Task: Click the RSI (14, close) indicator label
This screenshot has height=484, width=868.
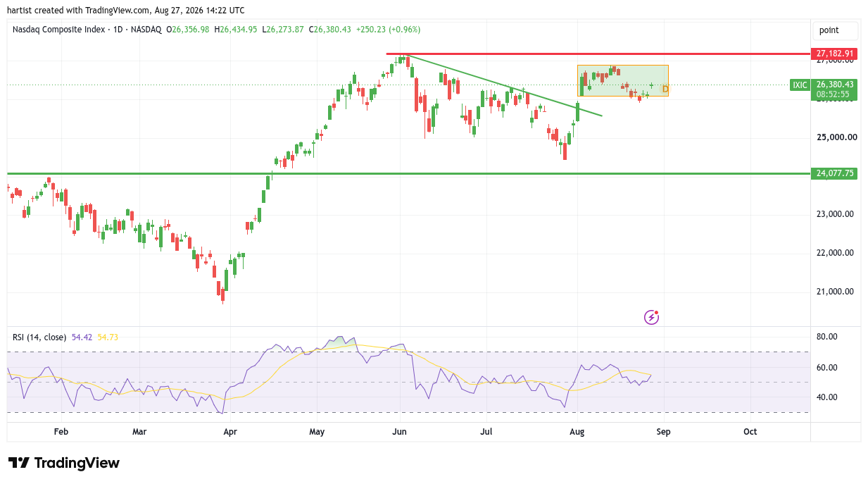Action: tap(39, 337)
